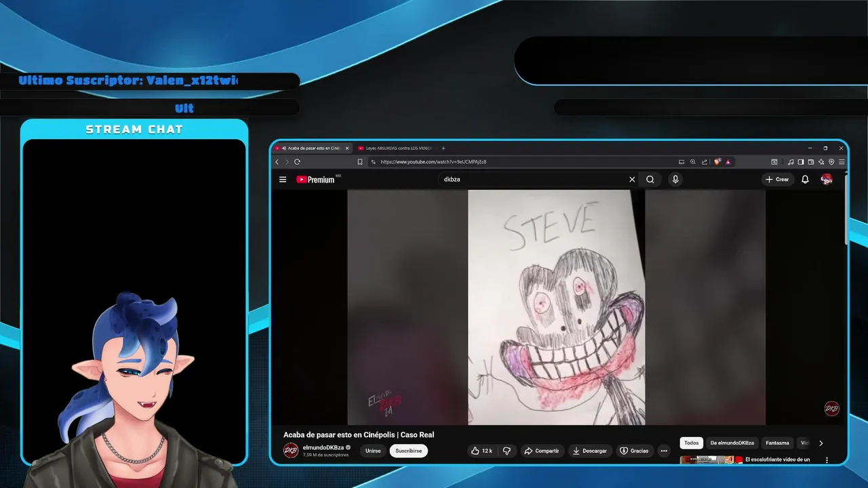This screenshot has height=488, width=868.
Task: Open the YouTube guide hamburger menu
Action: coord(283,180)
